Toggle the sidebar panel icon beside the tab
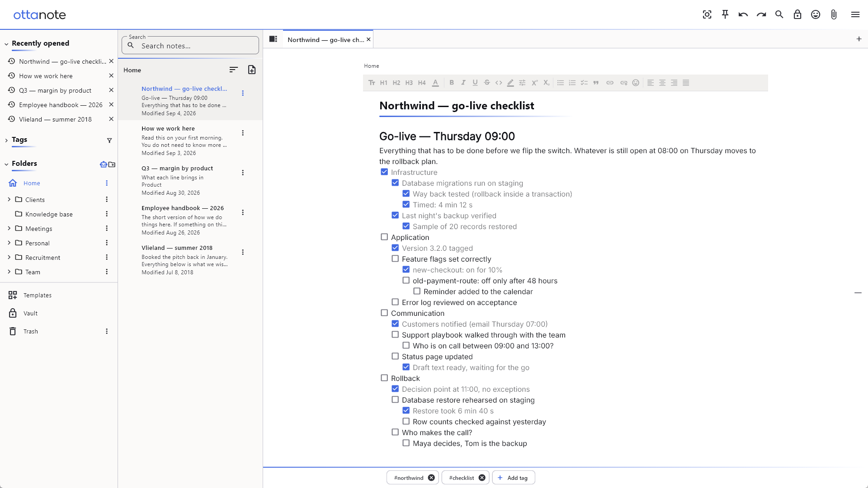Screen dimensions: 868x488 (x=273, y=39)
